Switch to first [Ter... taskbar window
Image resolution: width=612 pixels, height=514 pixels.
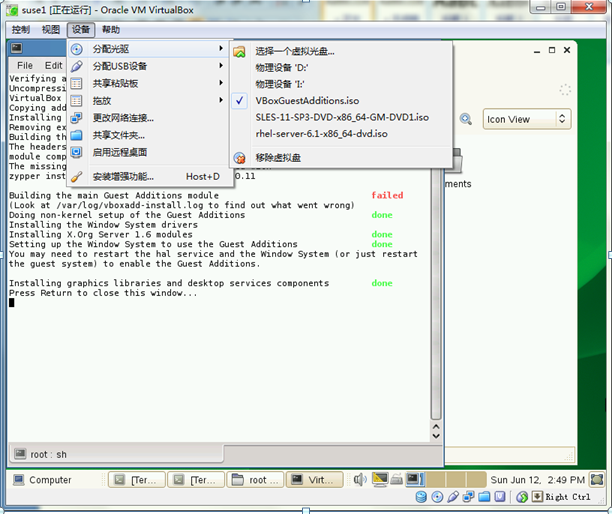tap(137, 480)
